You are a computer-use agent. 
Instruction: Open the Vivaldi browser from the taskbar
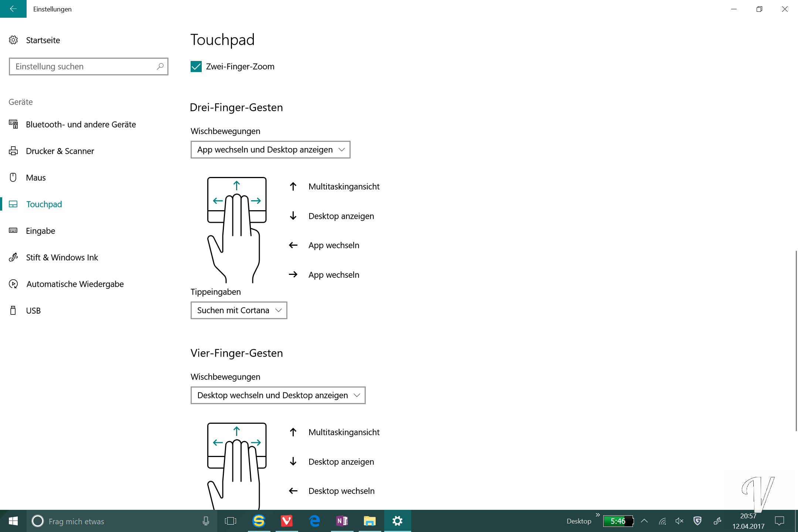tap(287, 521)
